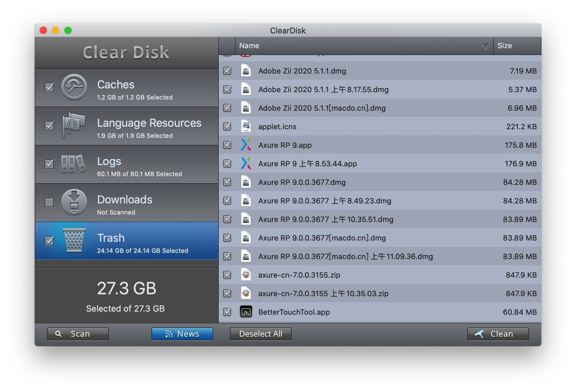Select the Downloads category

(127, 202)
